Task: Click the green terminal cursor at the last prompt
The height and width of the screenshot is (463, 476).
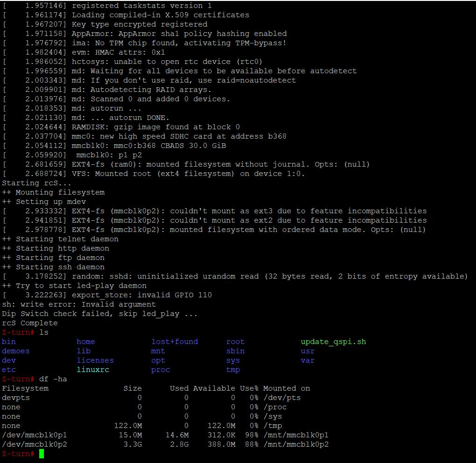Action: click(x=42, y=454)
